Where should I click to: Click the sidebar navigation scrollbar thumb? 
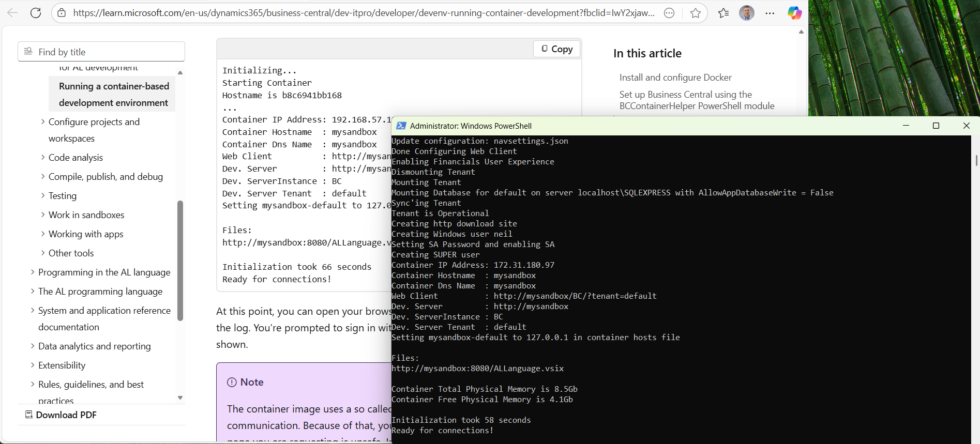(180, 260)
